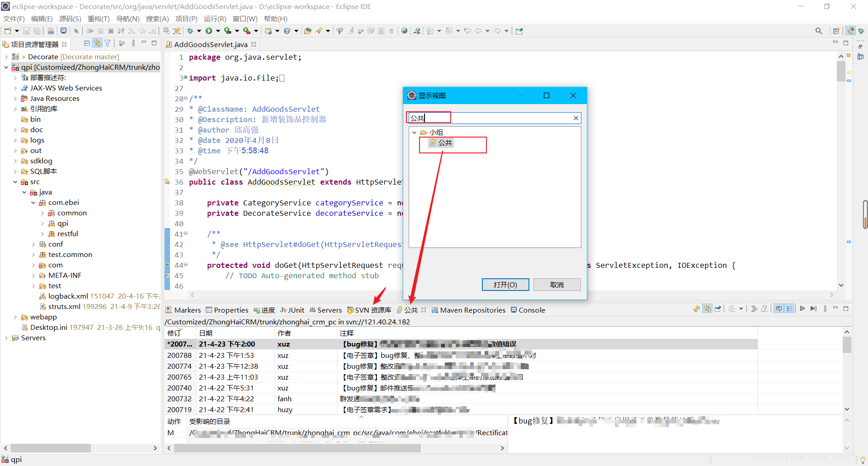Image resolution: width=868 pixels, height=466 pixels.
Task: Click the Skip All Breakpoints icon
Action: point(76,31)
